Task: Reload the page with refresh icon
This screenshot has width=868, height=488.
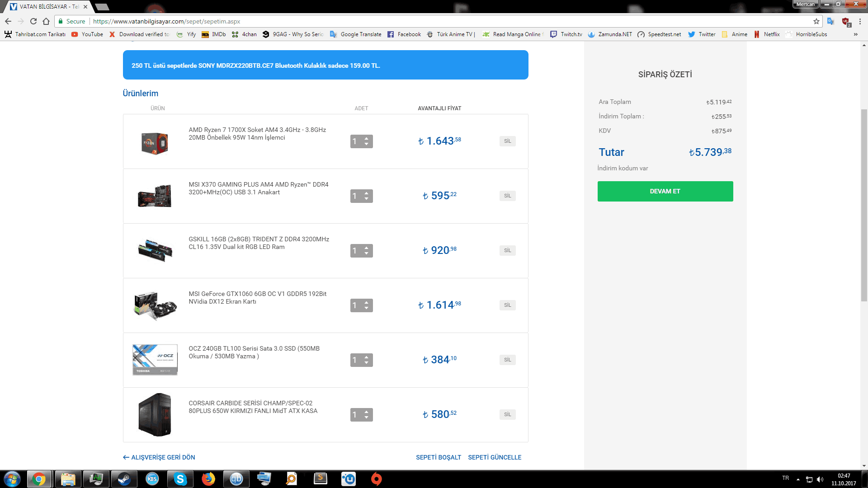Action: click(33, 21)
